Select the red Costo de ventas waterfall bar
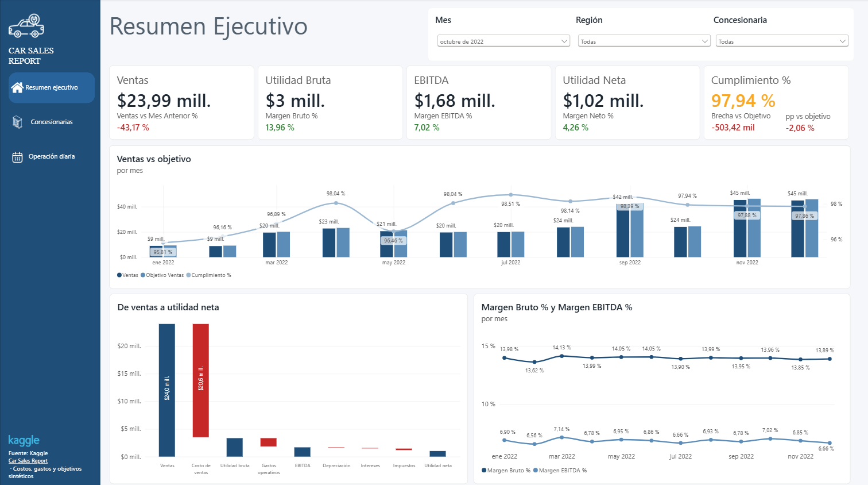 coord(201,380)
